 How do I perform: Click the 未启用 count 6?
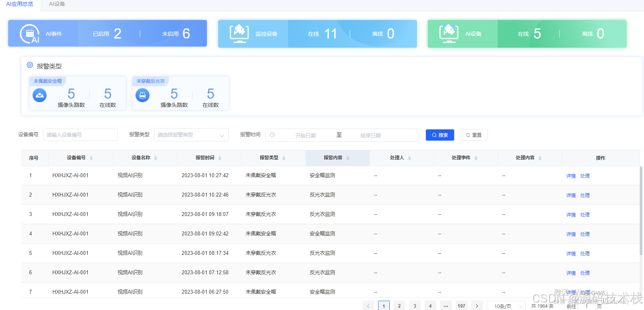click(x=186, y=34)
